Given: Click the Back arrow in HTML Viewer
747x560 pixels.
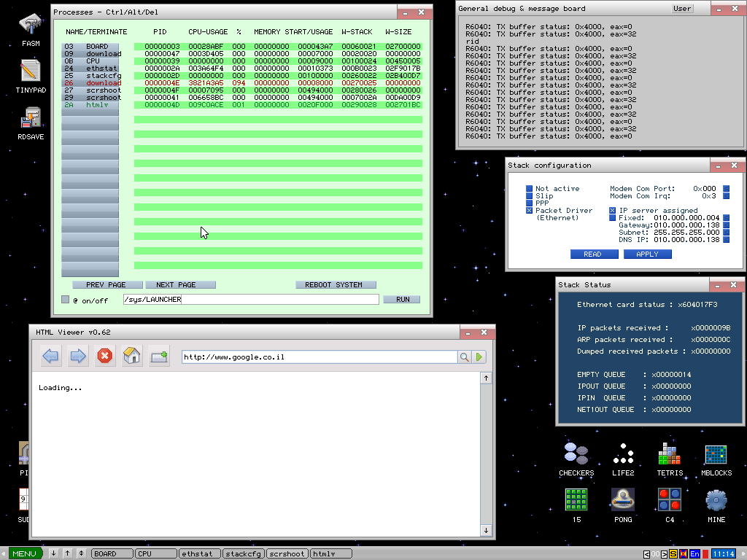Looking at the screenshot, I should [x=50, y=356].
